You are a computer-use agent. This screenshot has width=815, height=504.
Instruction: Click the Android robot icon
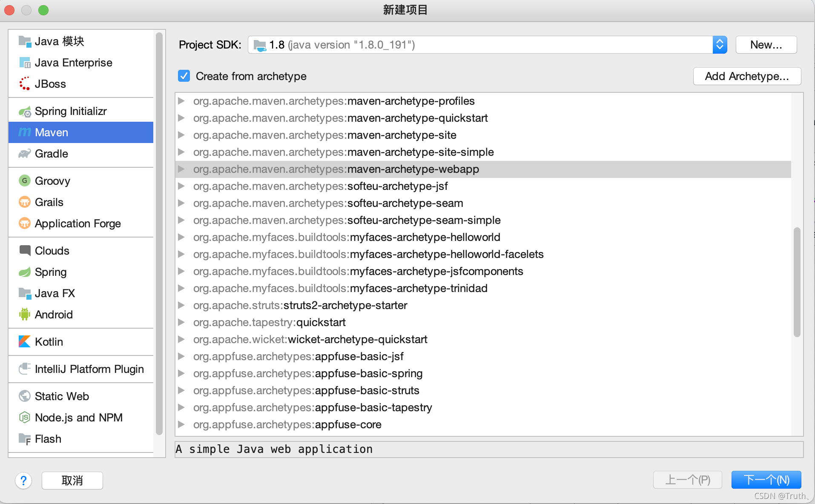pyautogui.click(x=25, y=315)
